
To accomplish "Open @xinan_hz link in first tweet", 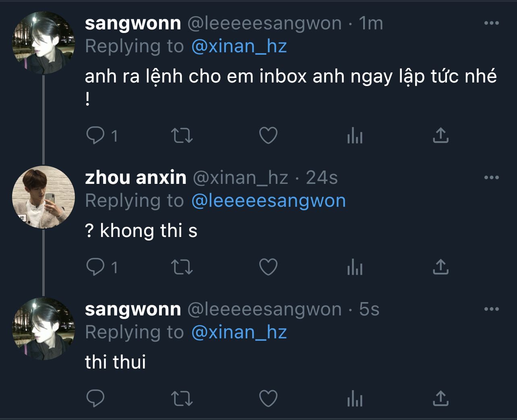I will (x=239, y=46).
